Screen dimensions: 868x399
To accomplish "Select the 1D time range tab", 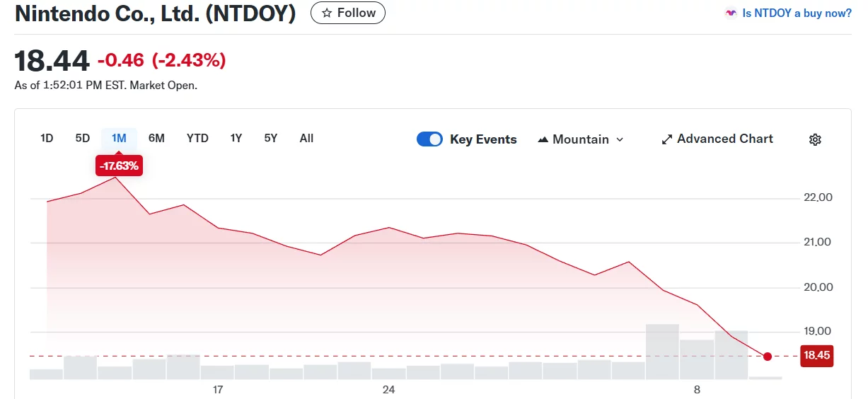I will tap(47, 139).
